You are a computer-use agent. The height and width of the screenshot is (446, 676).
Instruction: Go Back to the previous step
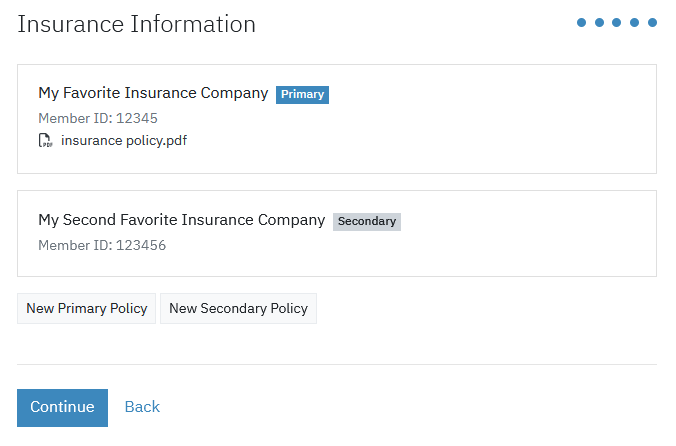pyautogui.click(x=142, y=407)
